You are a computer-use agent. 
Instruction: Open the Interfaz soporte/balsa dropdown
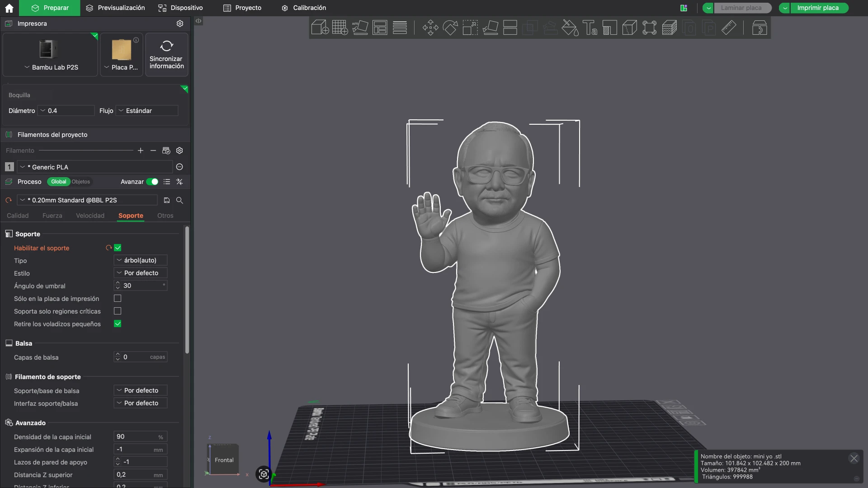coord(141,403)
